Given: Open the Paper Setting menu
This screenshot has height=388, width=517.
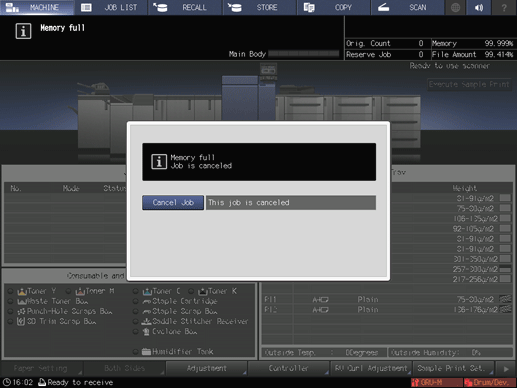Looking at the screenshot, I should click(41, 369).
